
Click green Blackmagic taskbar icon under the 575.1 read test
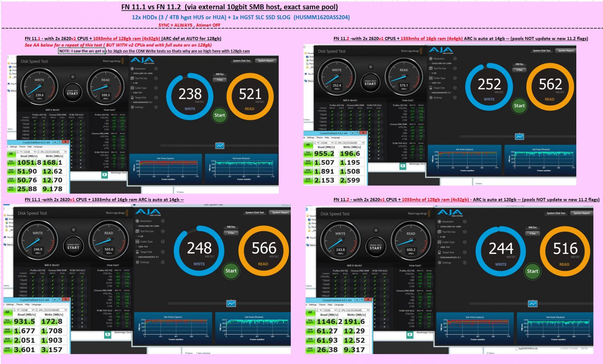tap(403, 166)
